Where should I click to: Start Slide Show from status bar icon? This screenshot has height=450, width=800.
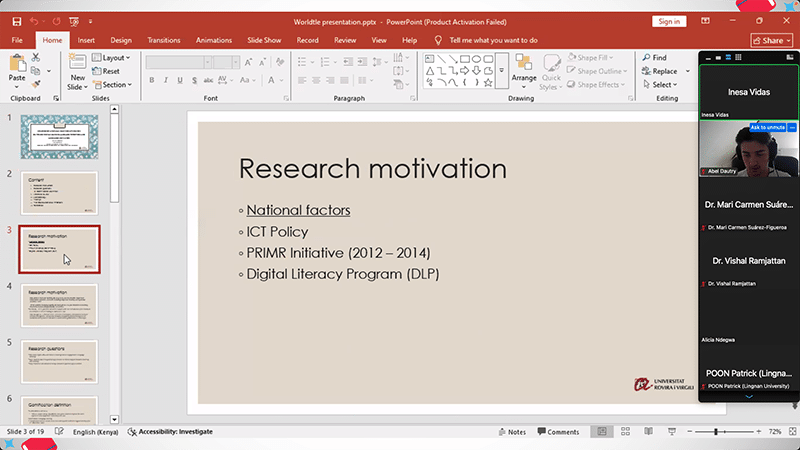pyautogui.click(x=672, y=432)
